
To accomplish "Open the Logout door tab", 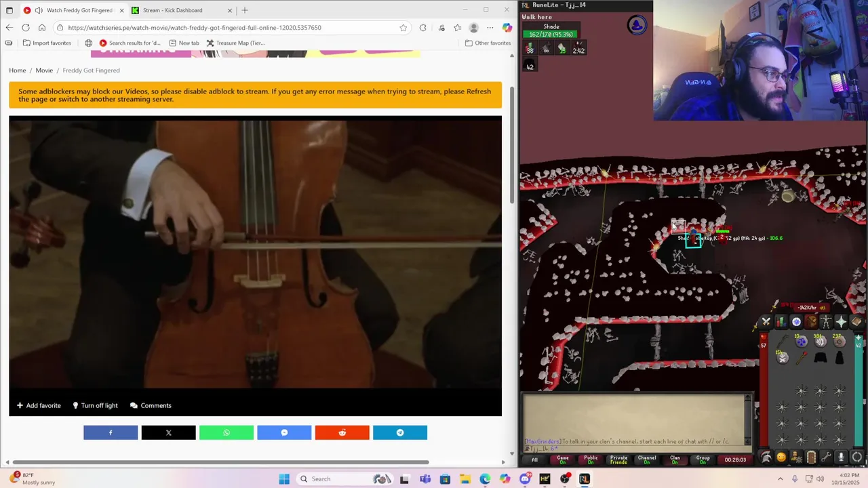I will click(x=811, y=457).
